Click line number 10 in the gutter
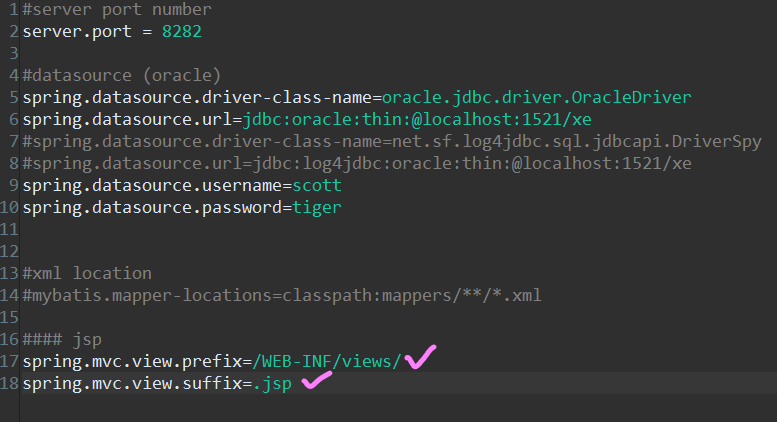This screenshot has height=422, width=777. pos(9,208)
